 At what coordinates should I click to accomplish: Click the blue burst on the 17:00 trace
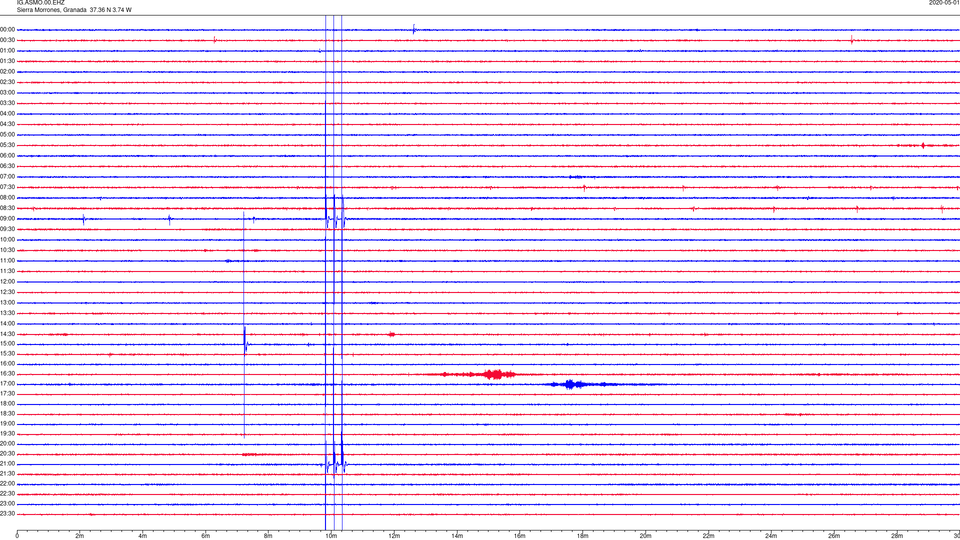(x=571, y=384)
